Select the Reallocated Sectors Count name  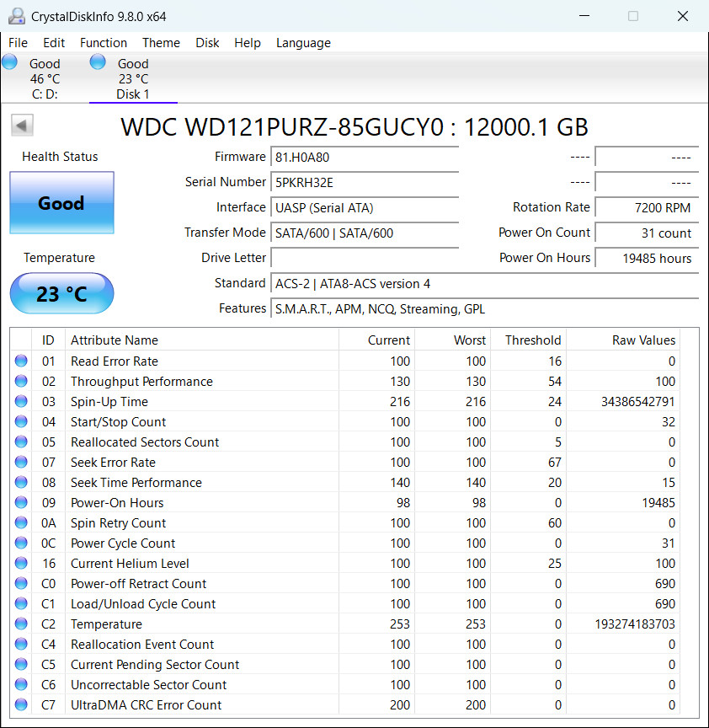coord(144,442)
